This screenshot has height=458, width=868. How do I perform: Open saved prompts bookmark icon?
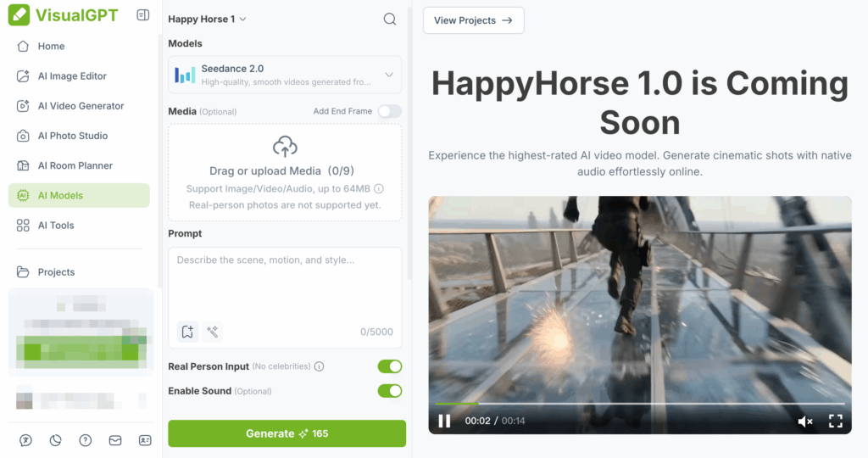pos(187,332)
